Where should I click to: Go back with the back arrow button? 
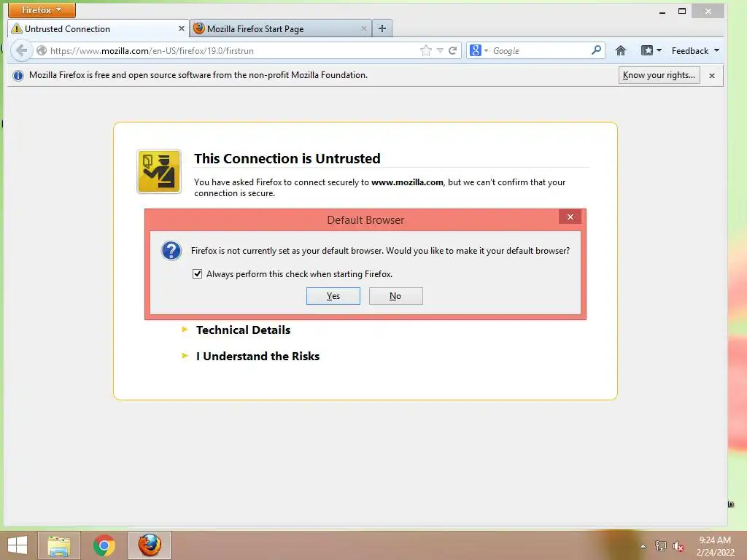(x=21, y=50)
